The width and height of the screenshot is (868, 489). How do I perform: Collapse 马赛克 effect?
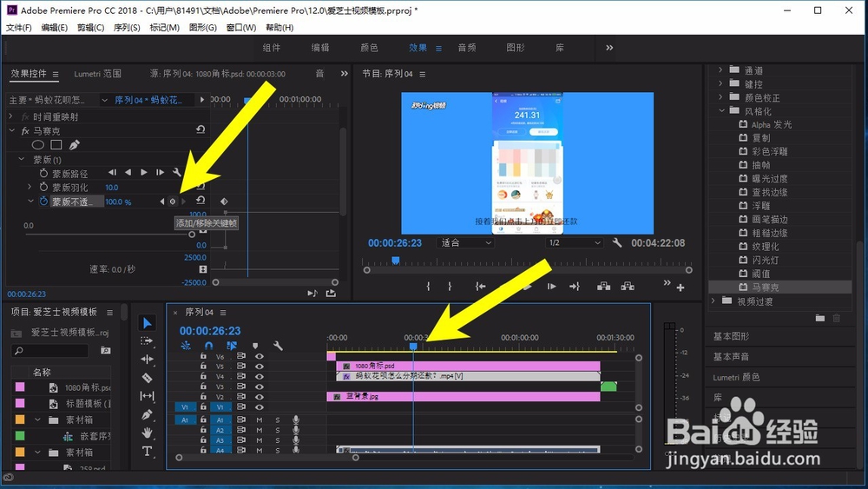11,130
